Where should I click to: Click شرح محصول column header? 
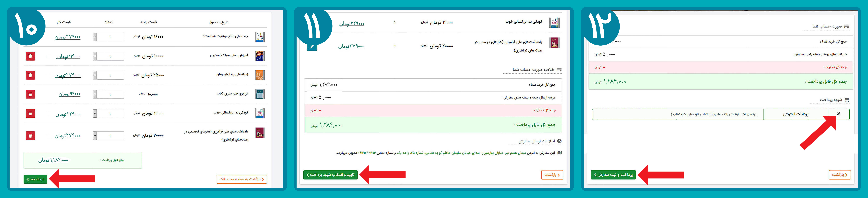pyautogui.click(x=218, y=22)
